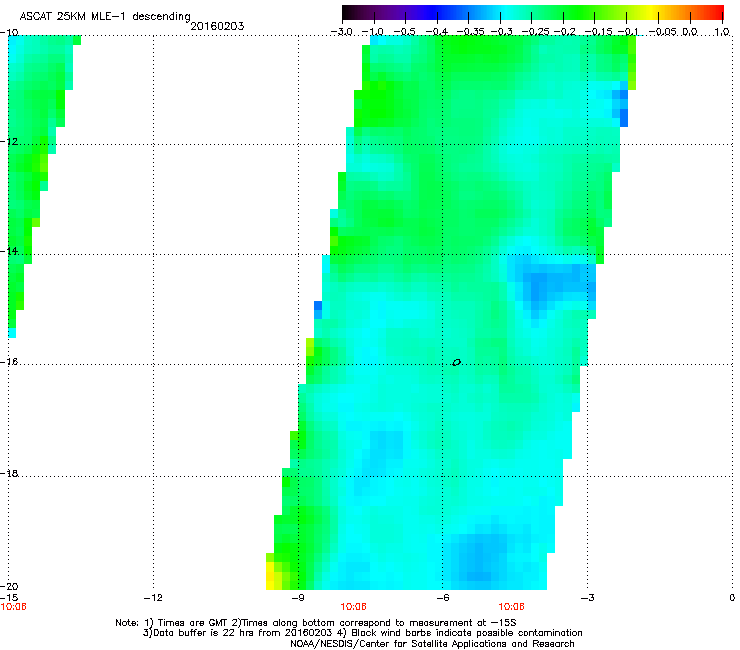This screenshot has height=650, width=740.
Task: Click the color bar label -0.4
Action: pos(437,32)
